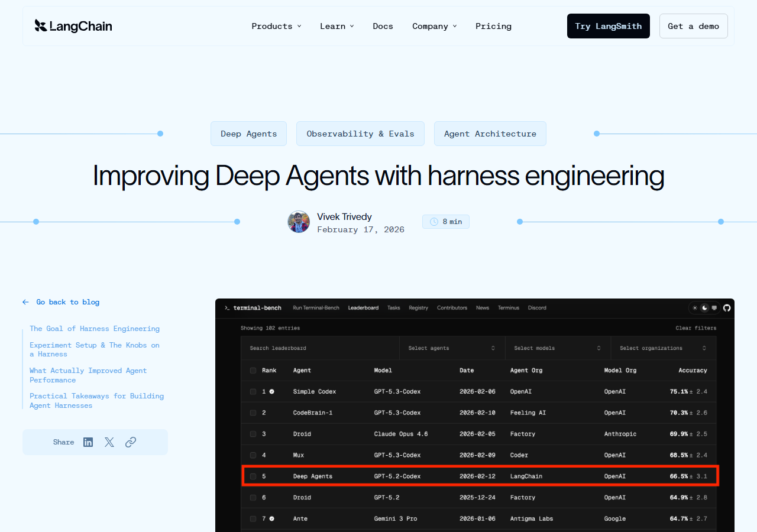Image resolution: width=757 pixels, height=532 pixels.
Task: Click the terminal-bench prompt logo in the screenshot
Action: click(253, 308)
